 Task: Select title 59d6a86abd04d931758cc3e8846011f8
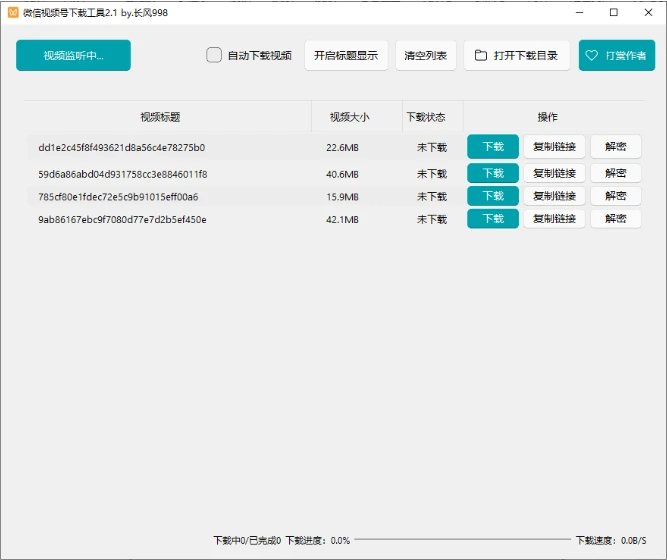click(x=123, y=174)
